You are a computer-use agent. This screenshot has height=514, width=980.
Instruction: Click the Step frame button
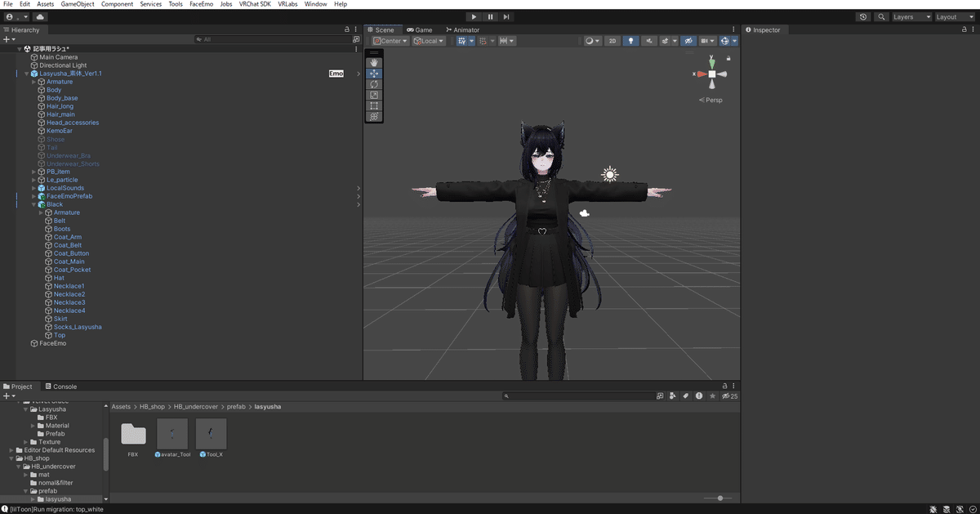[x=506, y=16]
